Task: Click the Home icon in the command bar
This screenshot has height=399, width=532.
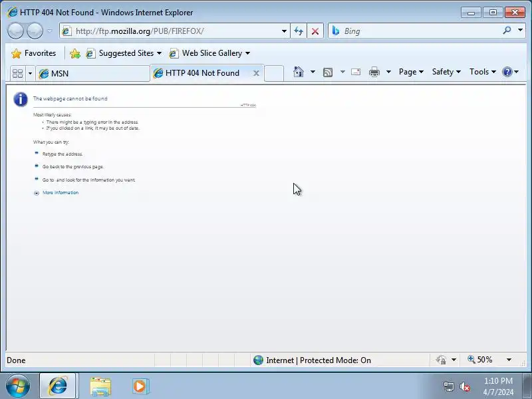Action: point(298,72)
